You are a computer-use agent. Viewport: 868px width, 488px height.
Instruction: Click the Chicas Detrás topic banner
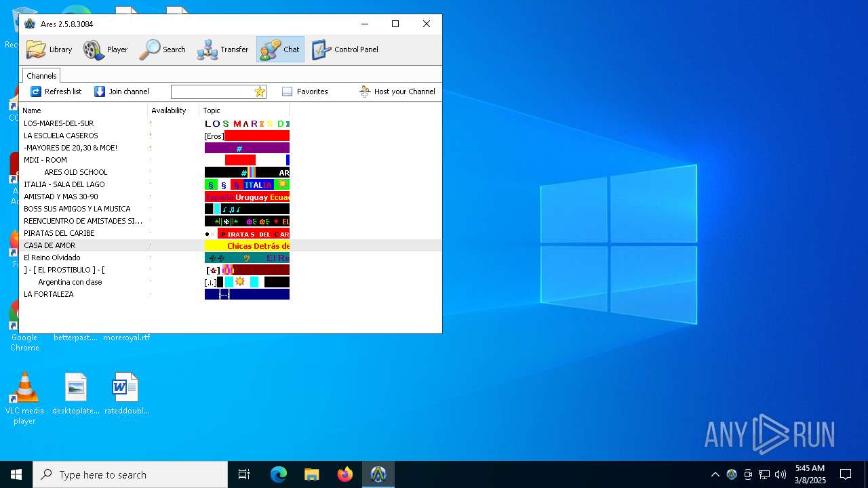(x=247, y=245)
